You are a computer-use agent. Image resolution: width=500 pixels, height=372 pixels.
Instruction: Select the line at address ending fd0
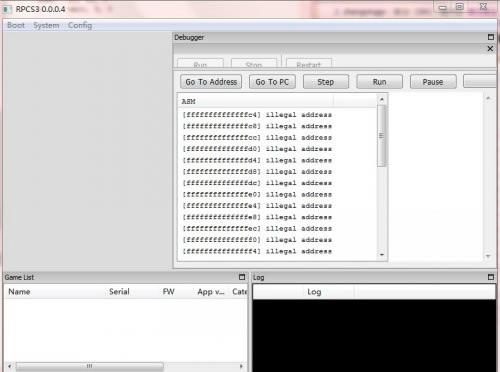click(x=257, y=149)
